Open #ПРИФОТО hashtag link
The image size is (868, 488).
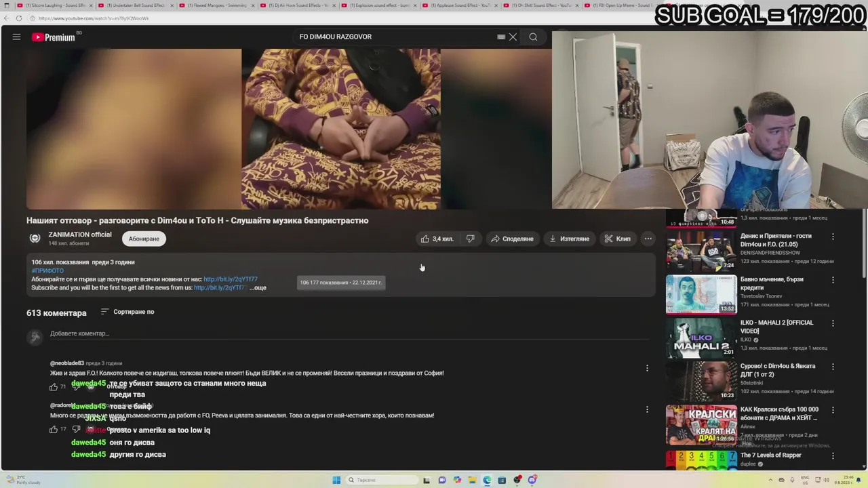(x=47, y=270)
